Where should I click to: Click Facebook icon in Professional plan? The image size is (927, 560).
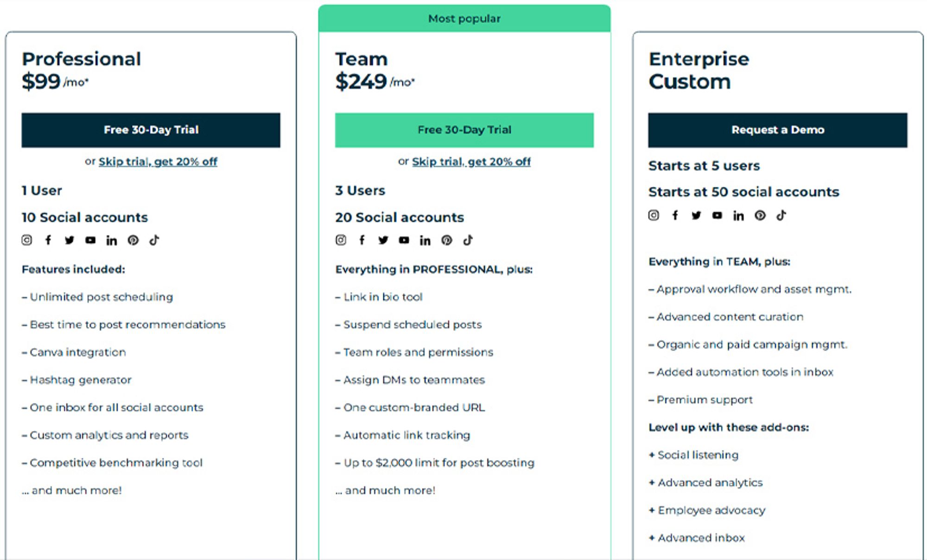pos(48,240)
